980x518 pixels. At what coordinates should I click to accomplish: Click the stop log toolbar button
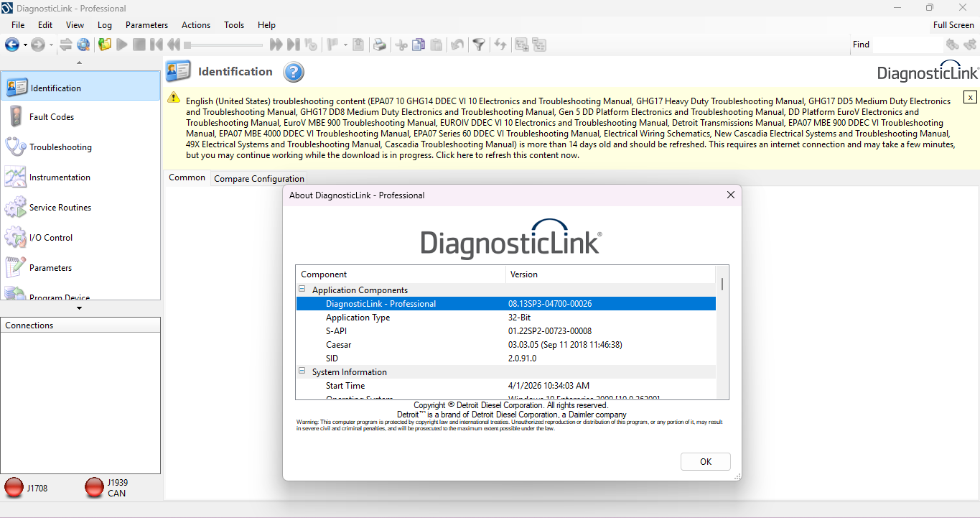pyautogui.click(x=139, y=45)
